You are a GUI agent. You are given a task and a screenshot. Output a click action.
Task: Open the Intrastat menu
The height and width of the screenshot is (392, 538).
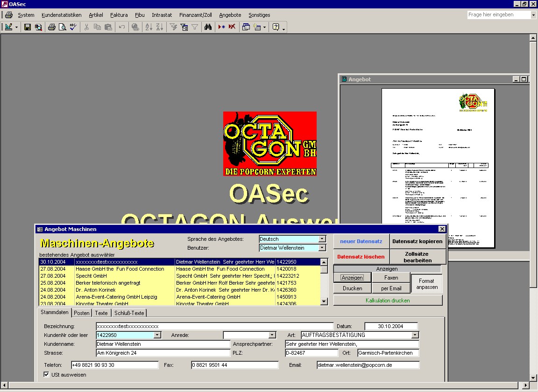click(162, 15)
